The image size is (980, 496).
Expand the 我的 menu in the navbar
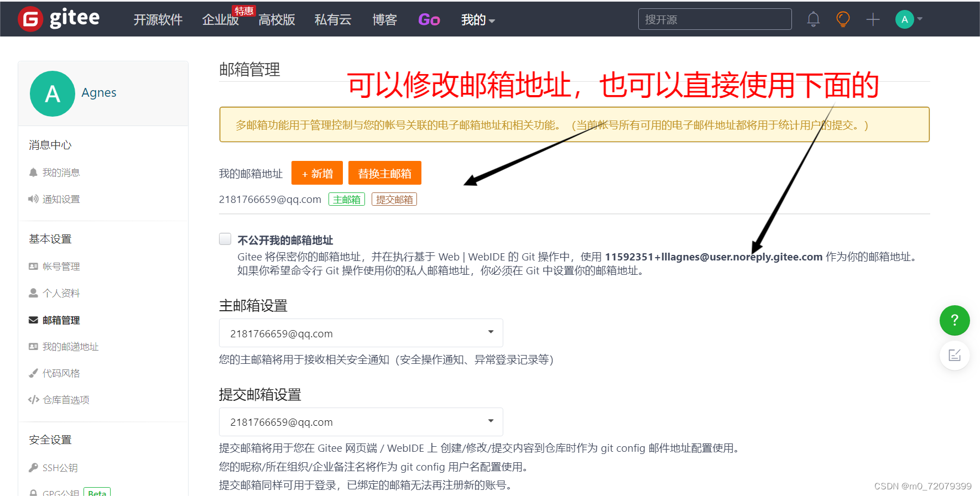click(x=478, y=20)
